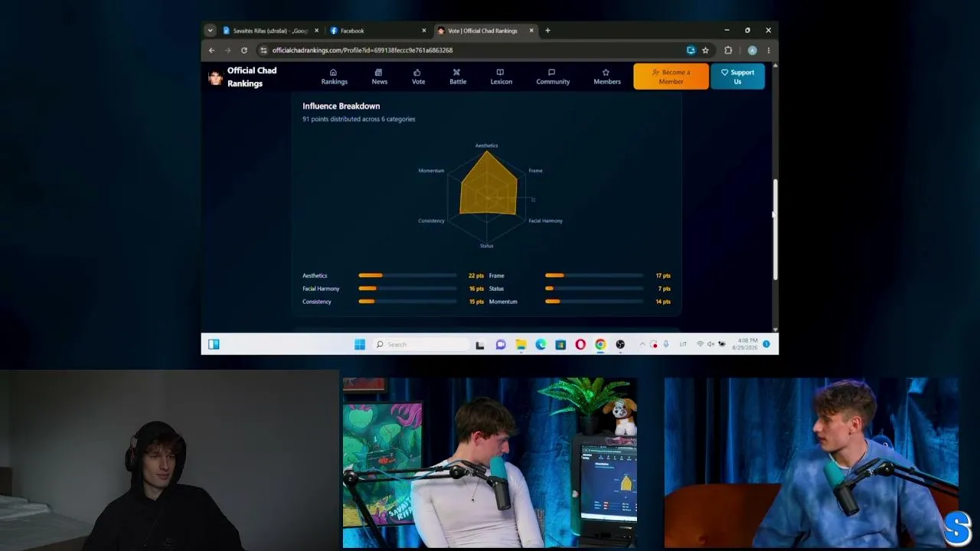Open Opera browser from taskbar
The height and width of the screenshot is (551, 980).
click(580, 344)
